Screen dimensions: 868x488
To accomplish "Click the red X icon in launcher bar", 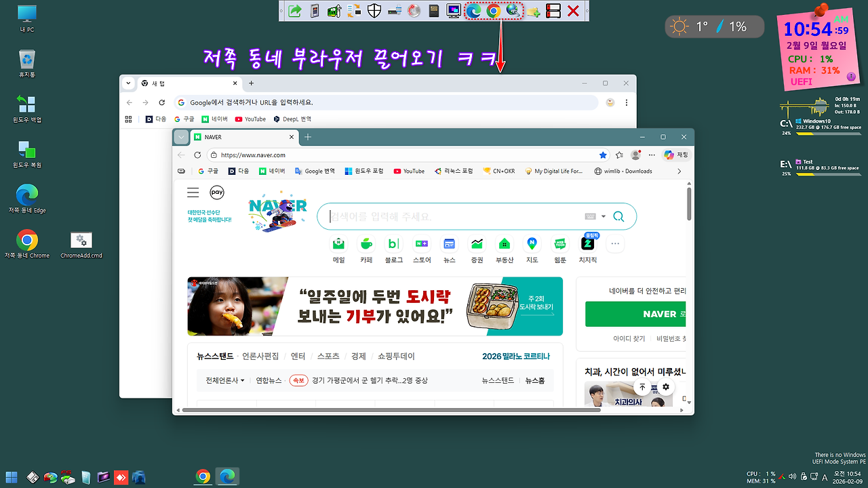I will pyautogui.click(x=573, y=11).
